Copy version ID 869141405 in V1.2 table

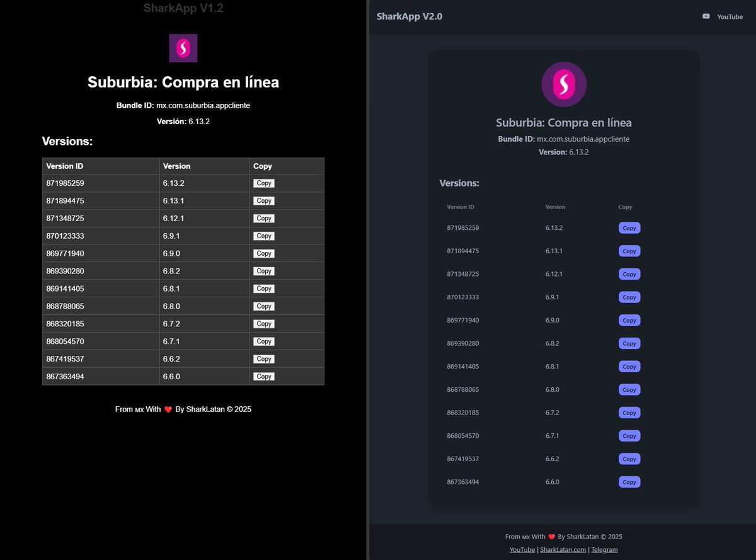(x=264, y=289)
